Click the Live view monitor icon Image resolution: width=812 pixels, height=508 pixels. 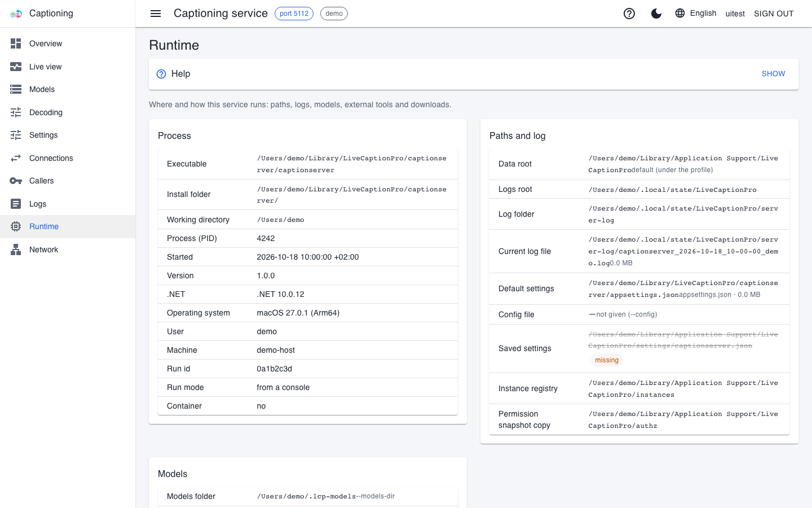click(16, 67)
